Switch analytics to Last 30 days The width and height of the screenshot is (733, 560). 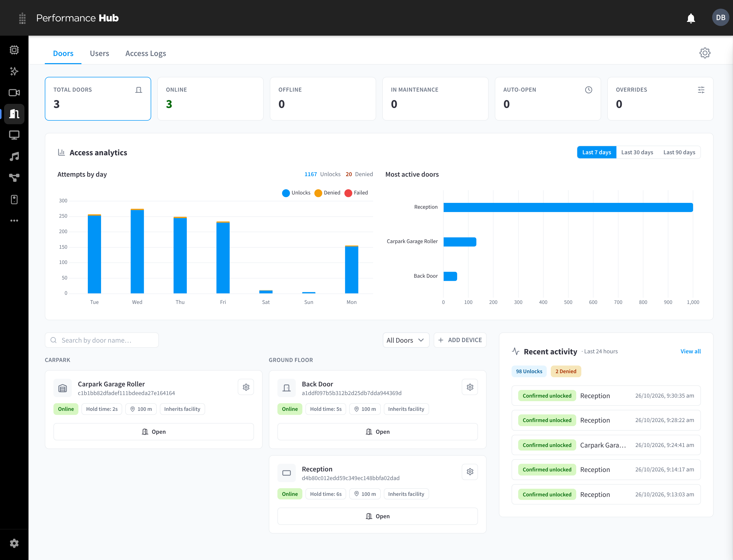[637, 152]
